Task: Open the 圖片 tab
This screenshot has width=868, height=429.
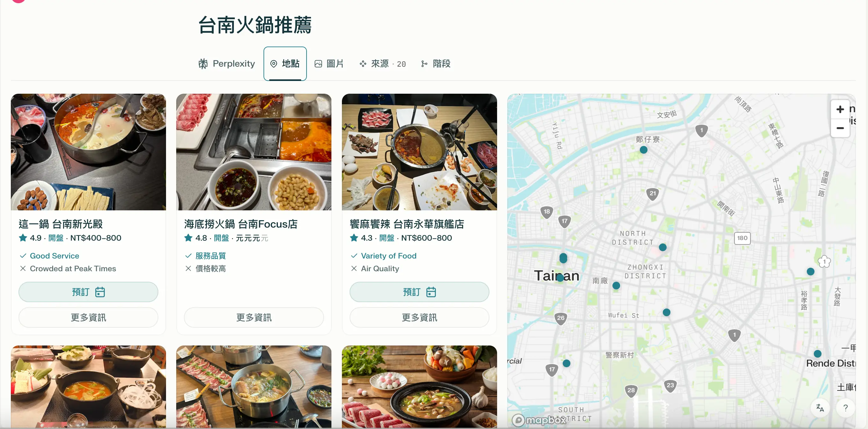Action: [329, 64]
